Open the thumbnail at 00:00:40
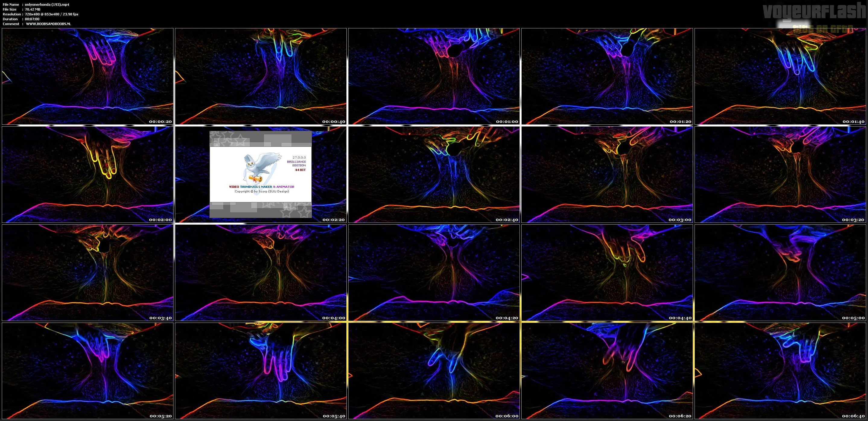This screenshot has height=421, width=868. [x=260, y=76]
